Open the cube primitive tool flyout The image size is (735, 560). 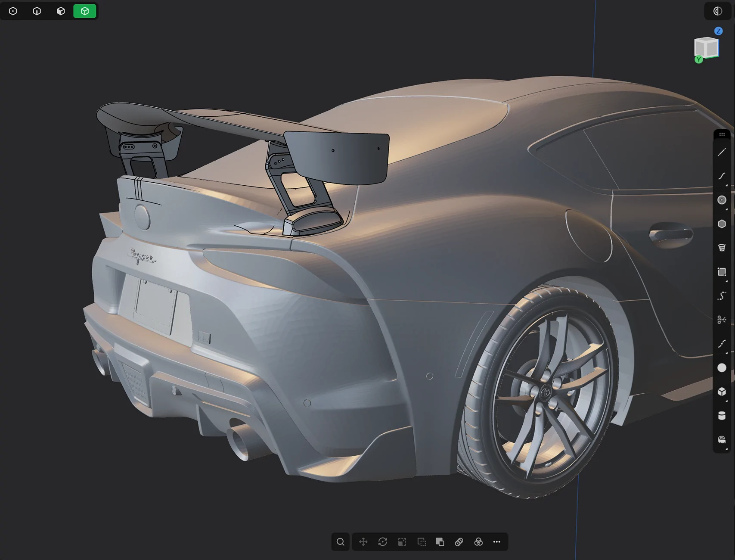tap(722, 392)
